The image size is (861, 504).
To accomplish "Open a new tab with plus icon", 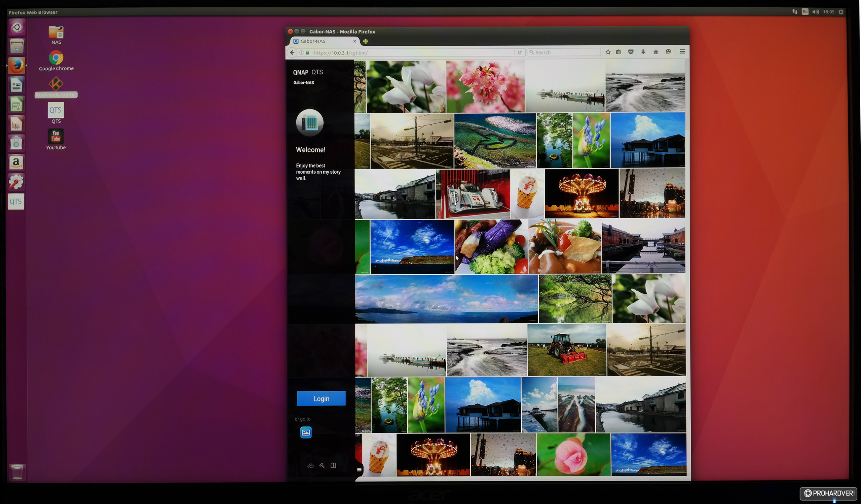I will pyautogui.click(x=366, y=41).
